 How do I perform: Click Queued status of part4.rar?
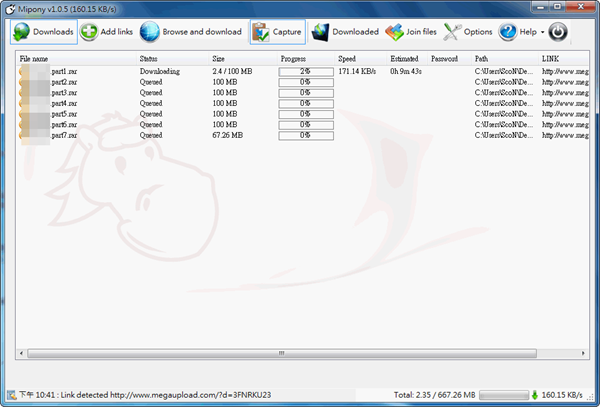tap(151, 104)
